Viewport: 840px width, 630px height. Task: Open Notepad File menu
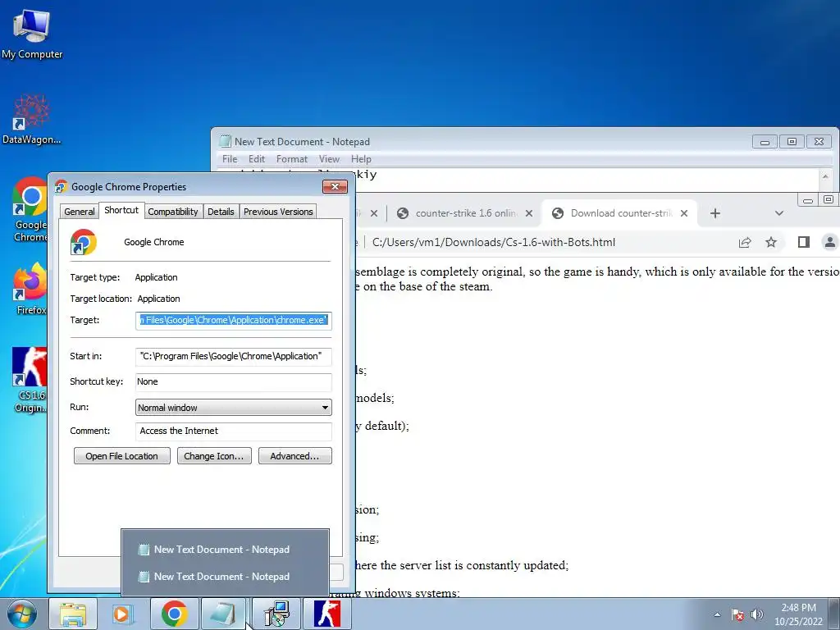point(230,159)
